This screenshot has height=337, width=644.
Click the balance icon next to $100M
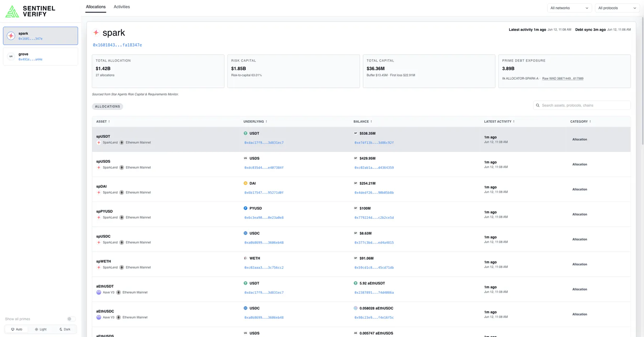pos(356,208)
